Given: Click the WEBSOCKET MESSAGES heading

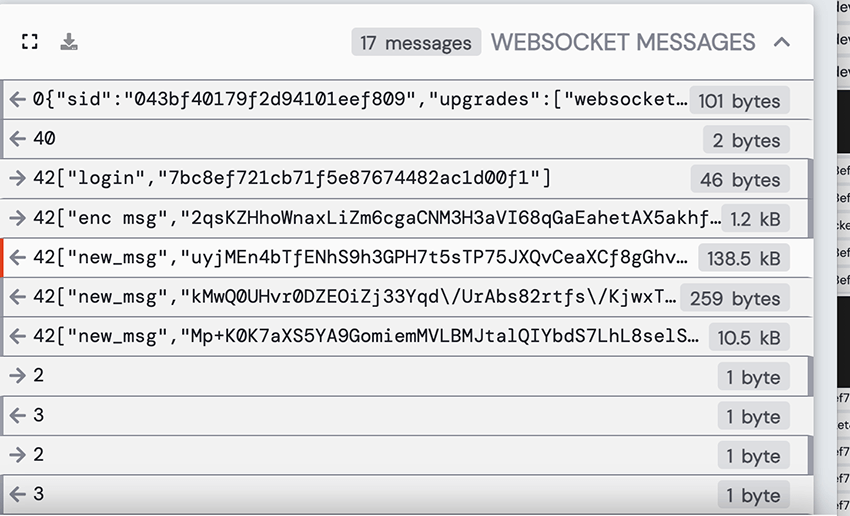Looking at the screenshot, I should 623,42.
